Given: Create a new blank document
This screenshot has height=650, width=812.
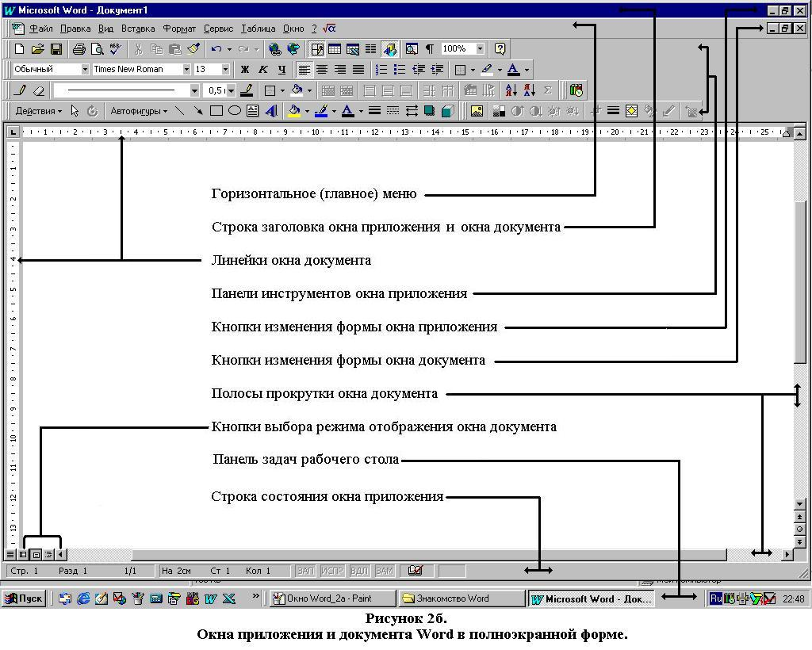Looking at the screenshot, I should coord(19,49).
